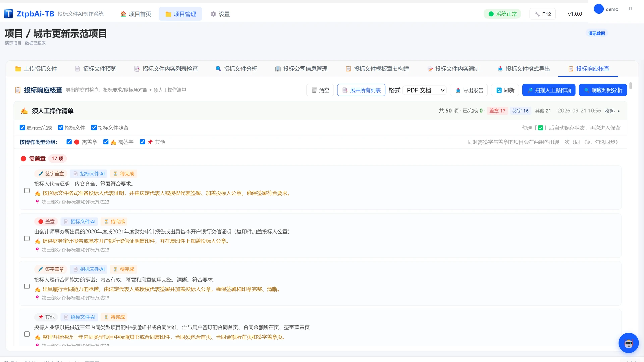Screen dimensions: 644x362
Task: Click the hand icon beside 须人工操作清单
Action: click(x=24, y=111)
